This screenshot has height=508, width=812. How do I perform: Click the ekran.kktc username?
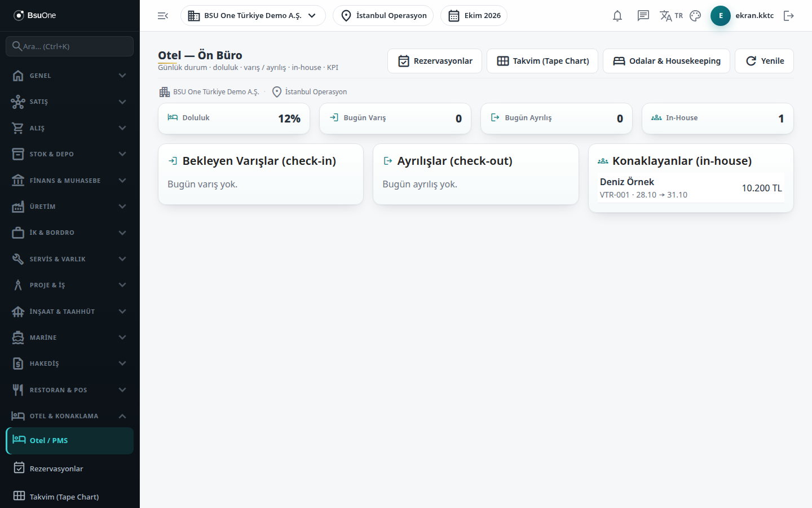tap(754, 16)
